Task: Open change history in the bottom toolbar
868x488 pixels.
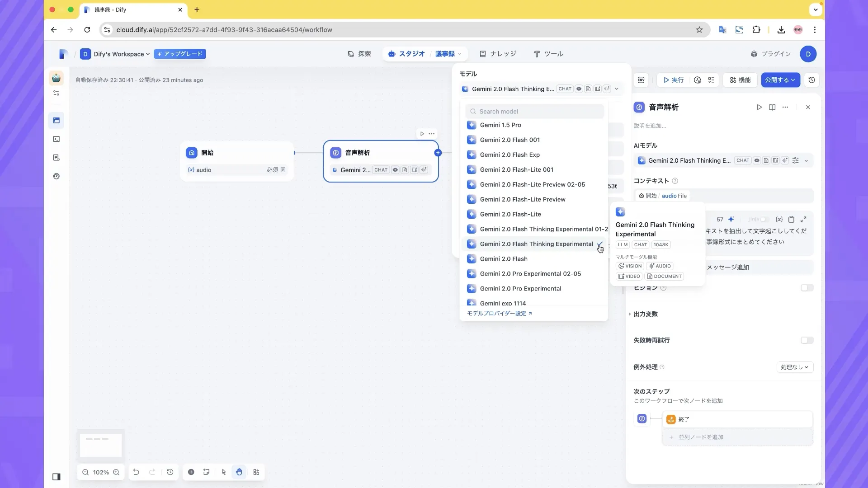Action: [170, 472]
